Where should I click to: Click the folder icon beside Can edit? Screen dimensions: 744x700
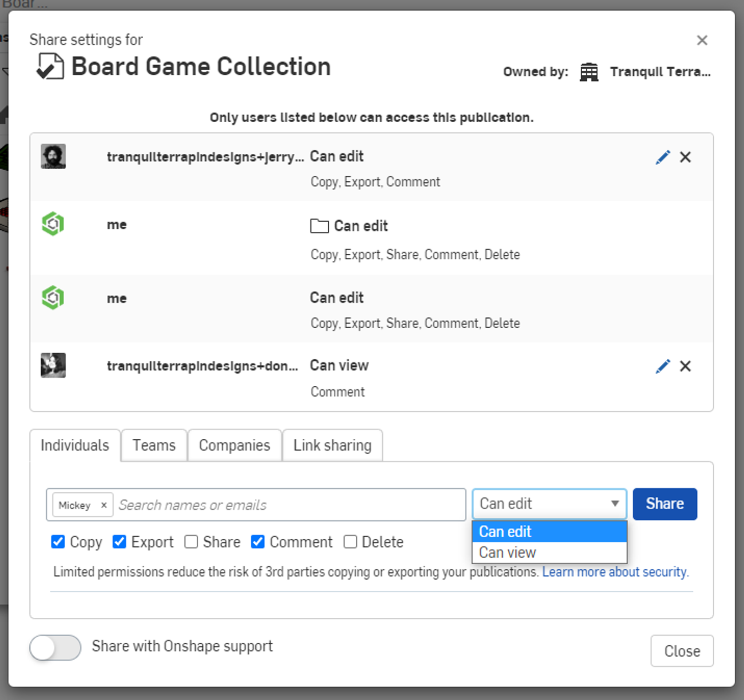319,226
